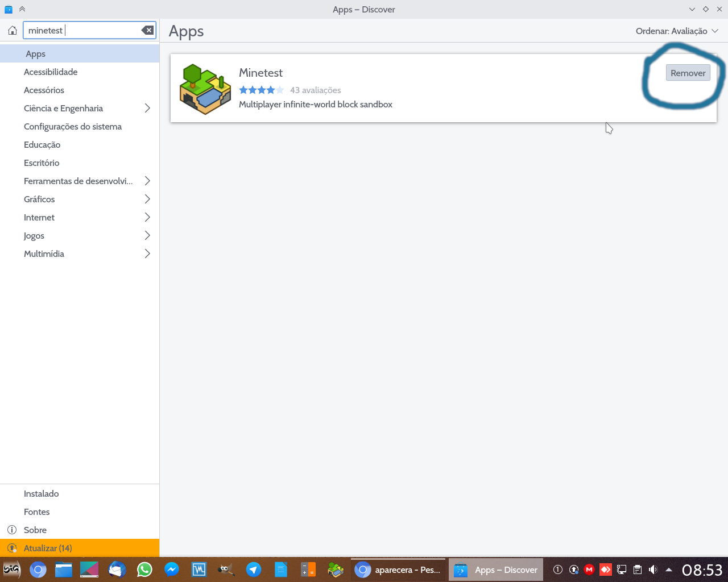Image resolution: width=728 pixels, height=582 pixels.
Task: Open the Escritório category
Action: 80,163
